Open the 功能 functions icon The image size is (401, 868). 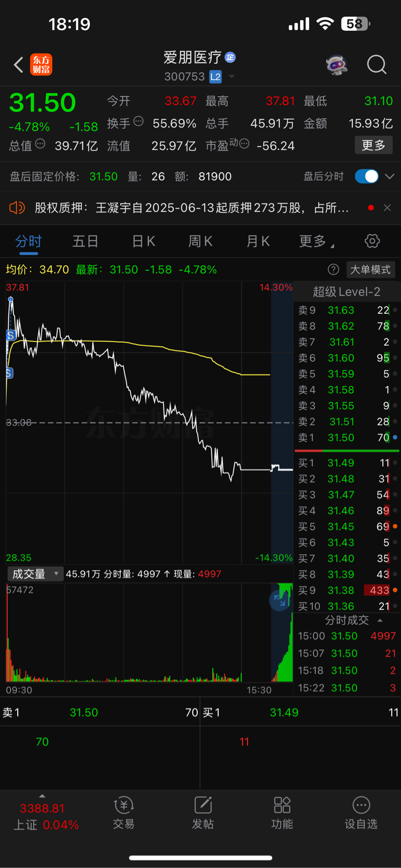282,813
